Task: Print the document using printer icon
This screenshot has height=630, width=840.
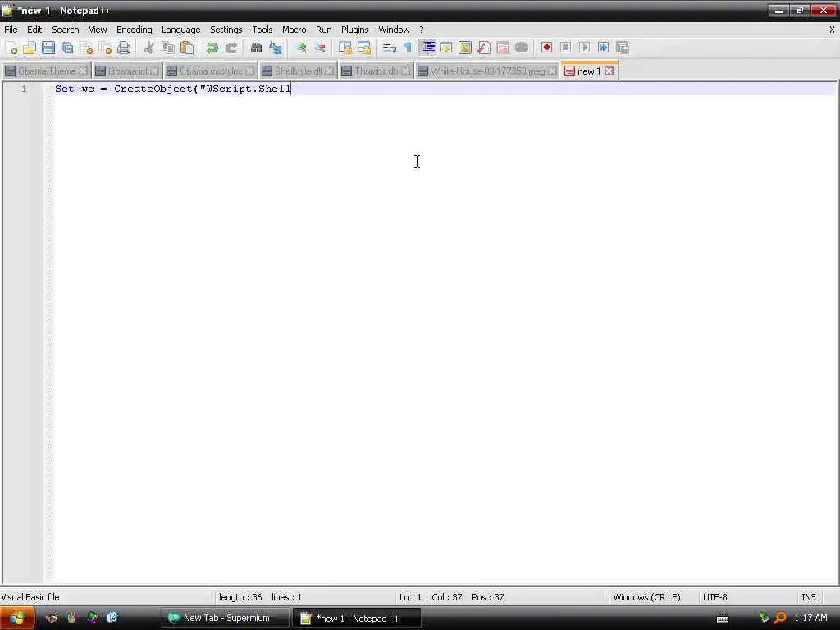Action: pyautogui.click(x=124, y=48)
